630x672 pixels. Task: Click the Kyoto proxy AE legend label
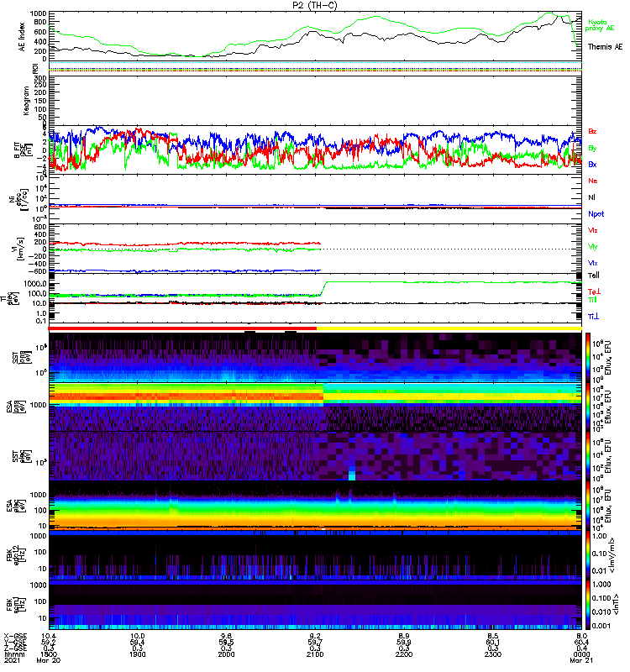click(x=599, y=25)
